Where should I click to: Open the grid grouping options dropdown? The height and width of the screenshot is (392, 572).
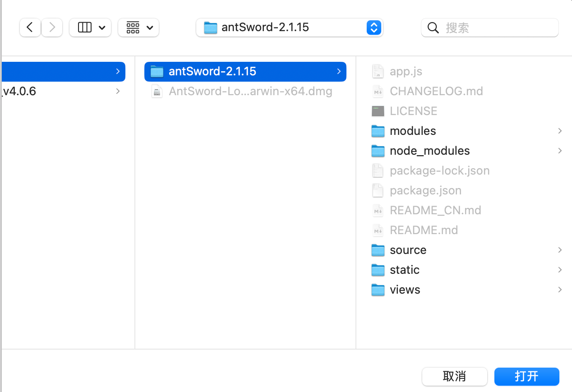(x=138, y=28)
